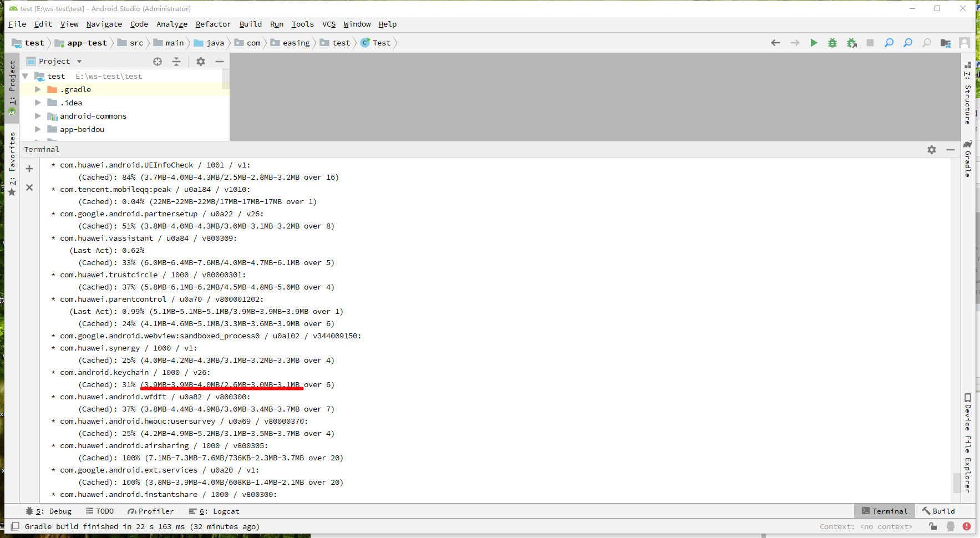Click the red error notification icon

tap(967, 526)
